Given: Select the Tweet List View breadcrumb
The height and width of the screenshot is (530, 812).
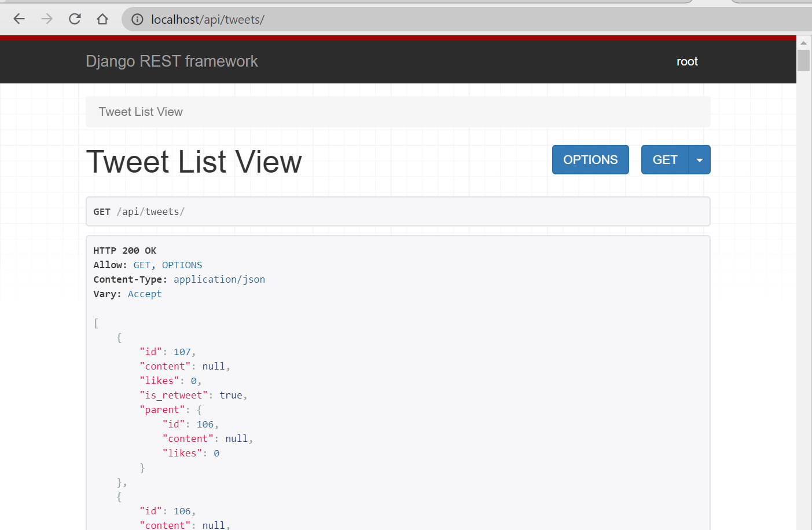Looking at the screenshot, I should click(x=141, y=112).
